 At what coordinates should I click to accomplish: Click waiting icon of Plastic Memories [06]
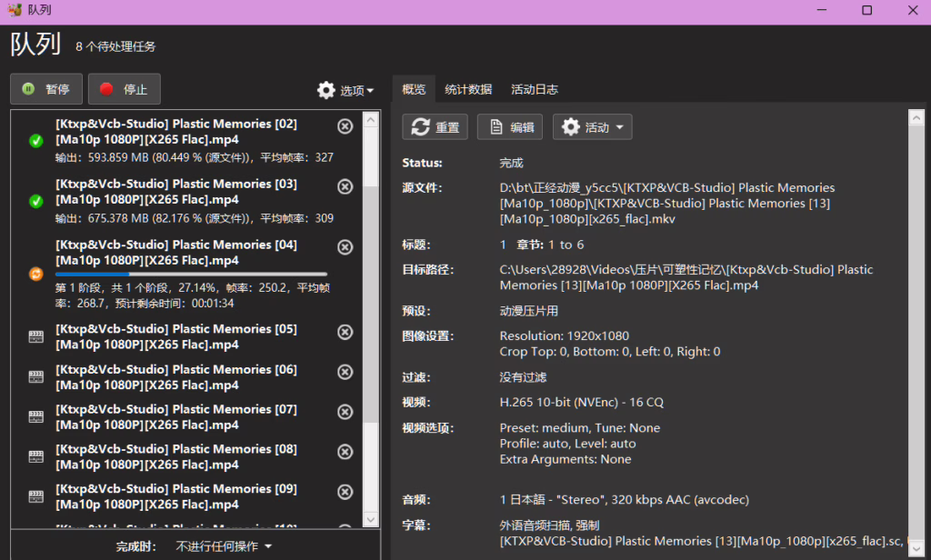[x=35, y=377]
